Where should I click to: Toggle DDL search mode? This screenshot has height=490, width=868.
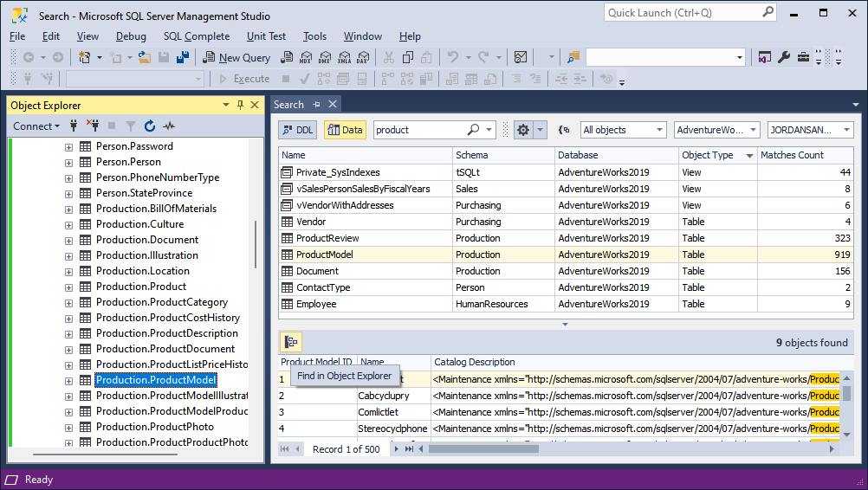click(297, 130)
